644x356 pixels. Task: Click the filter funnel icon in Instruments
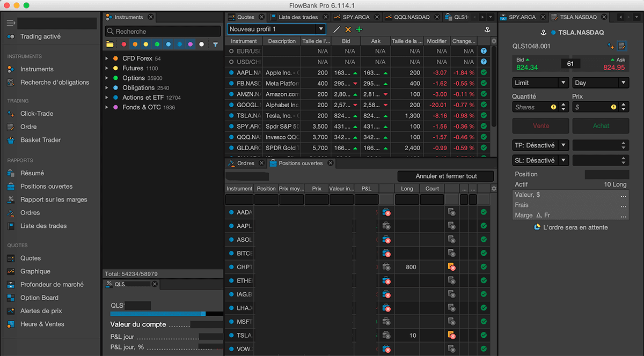(x=215, y=44)
